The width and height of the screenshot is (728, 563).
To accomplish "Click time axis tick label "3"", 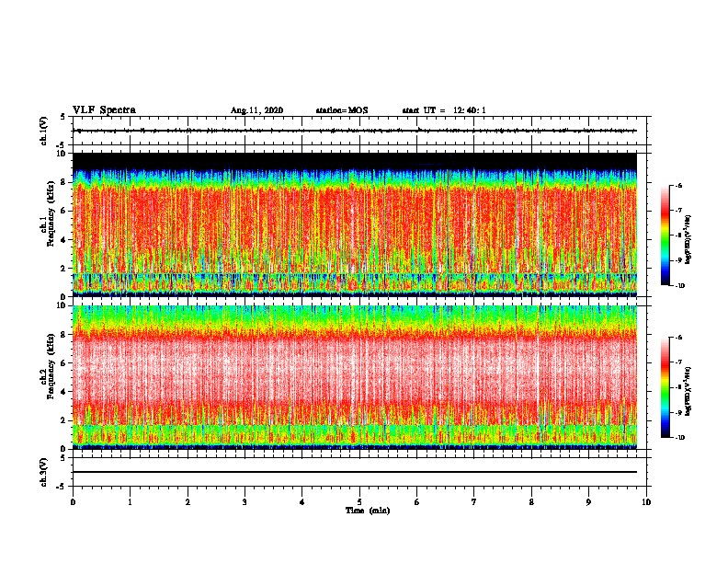I will (245, 502).
